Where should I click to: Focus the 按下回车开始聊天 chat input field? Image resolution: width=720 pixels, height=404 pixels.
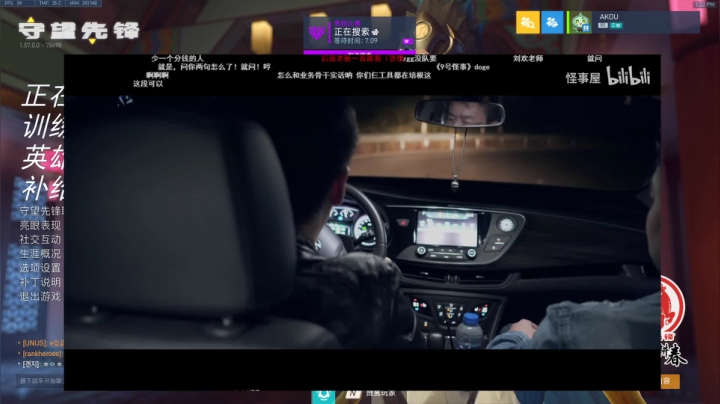click(x=41, y=381)
